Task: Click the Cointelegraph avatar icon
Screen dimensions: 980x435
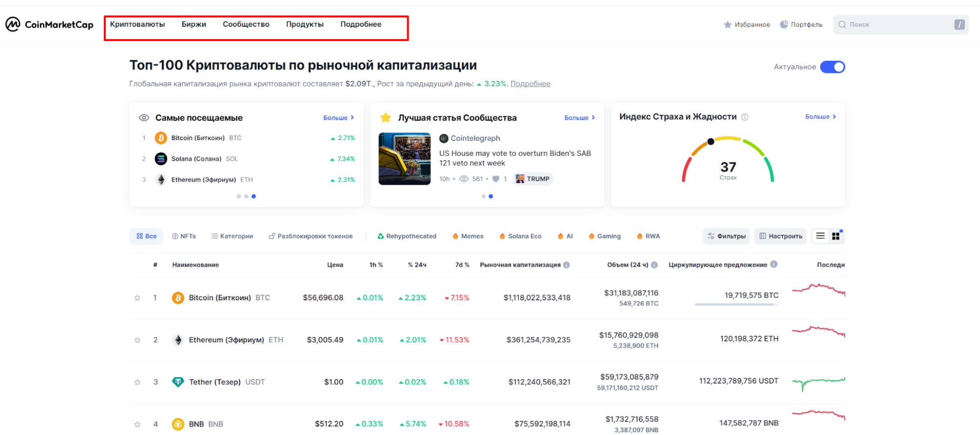Action: (444, 138)
